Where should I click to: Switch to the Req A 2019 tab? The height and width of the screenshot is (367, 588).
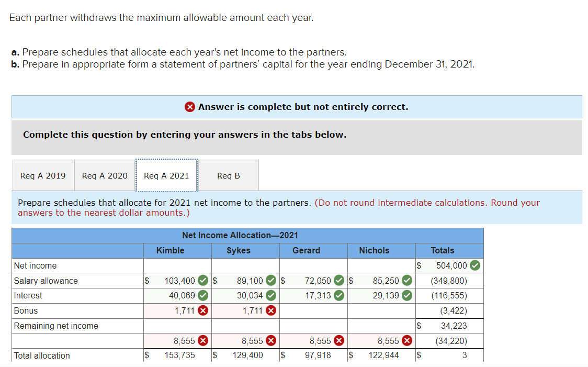42,175
